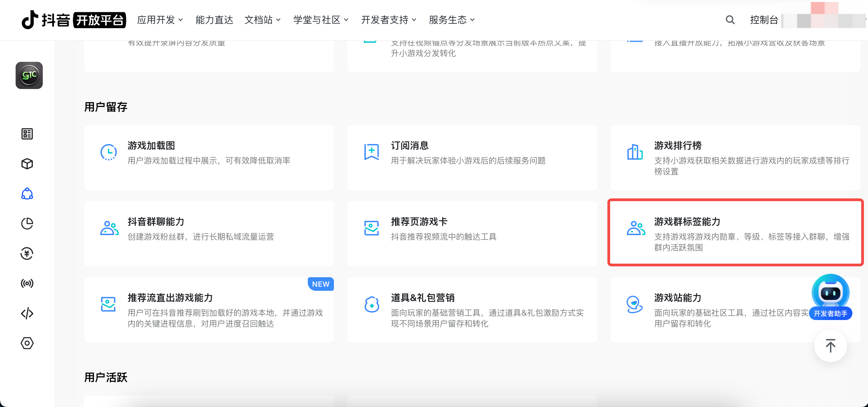Screen dimensions: 868x407
Task: Click the people icon of 抖音群聊能力
Action: (109, 228)
